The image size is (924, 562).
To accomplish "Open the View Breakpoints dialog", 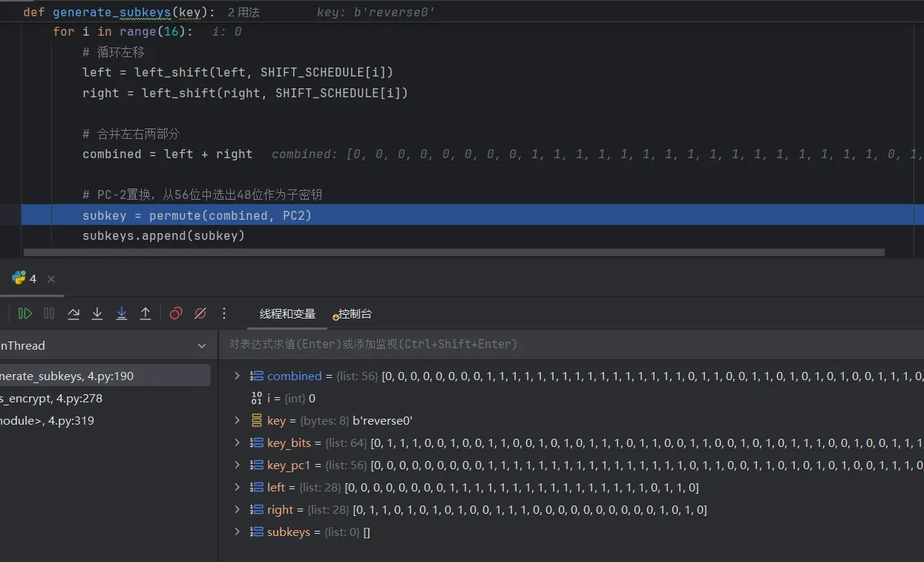I will tap(176, 314).
